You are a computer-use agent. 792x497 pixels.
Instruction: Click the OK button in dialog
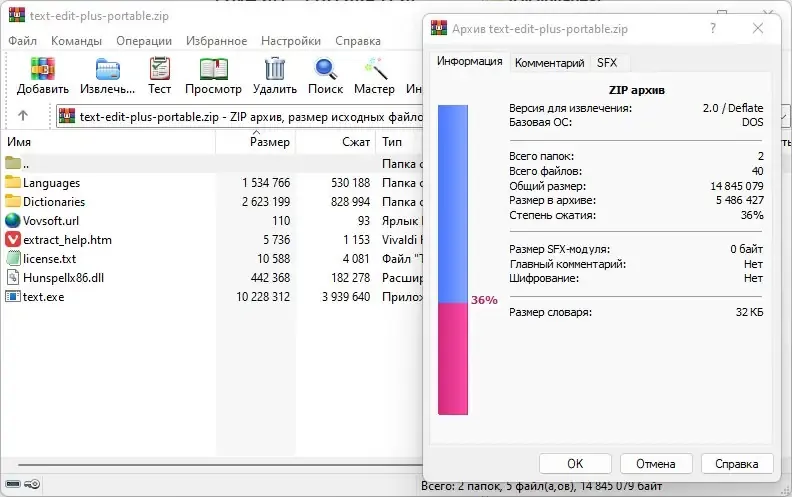click(575, 463)
